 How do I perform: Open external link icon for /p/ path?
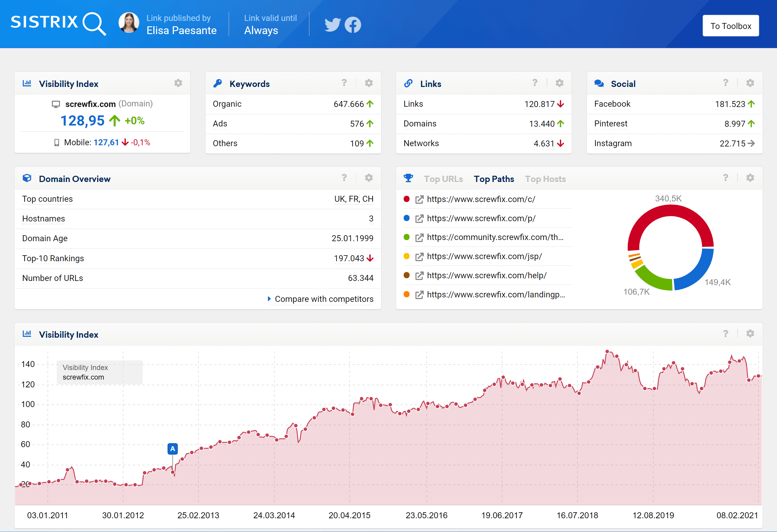point(419,218)
